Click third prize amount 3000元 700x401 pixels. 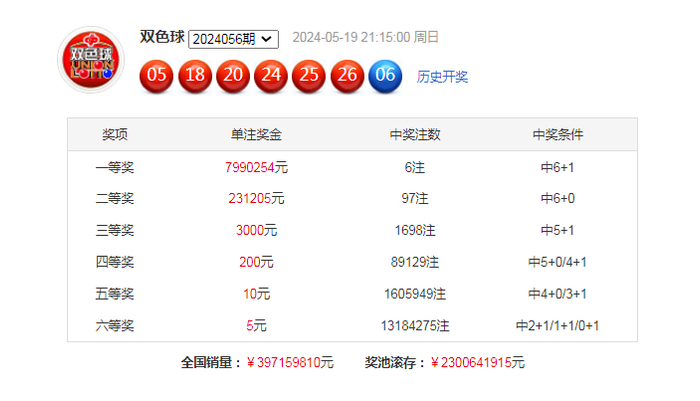(x=256, y=230)
